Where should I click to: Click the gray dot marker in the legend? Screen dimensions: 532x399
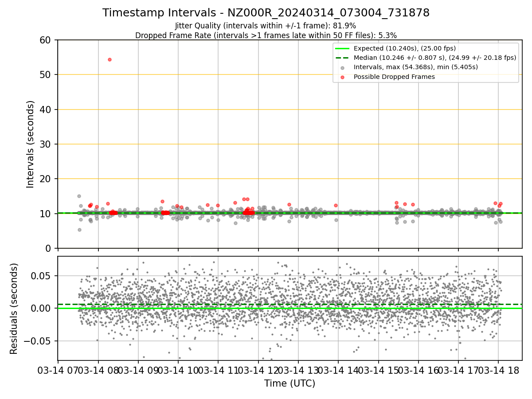(x=343, y=68)
